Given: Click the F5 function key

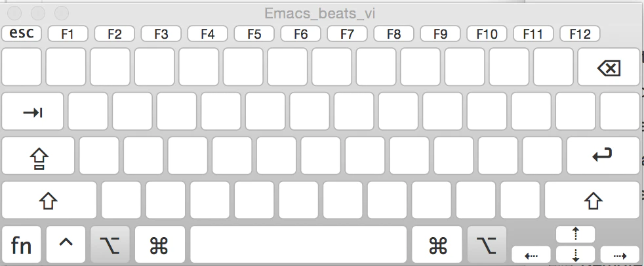Looking at the screenshot, I should 254,33.
